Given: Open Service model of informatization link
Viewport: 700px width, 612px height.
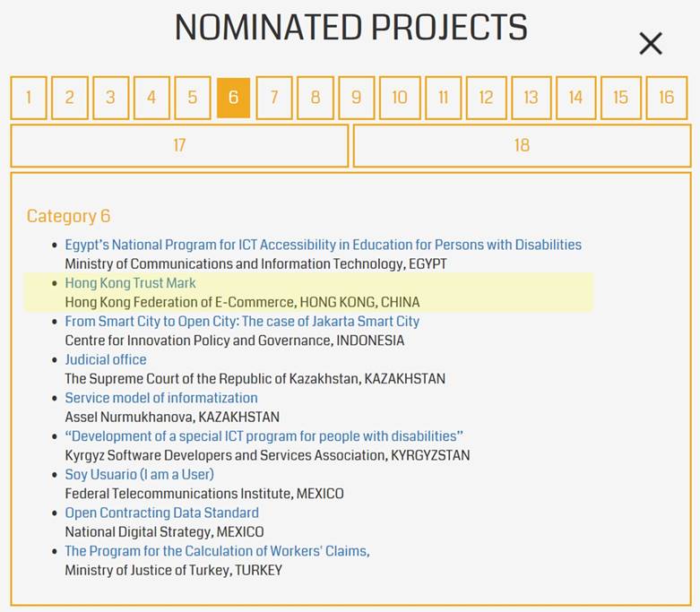Looking at the screenshot, I should [161, 398].
